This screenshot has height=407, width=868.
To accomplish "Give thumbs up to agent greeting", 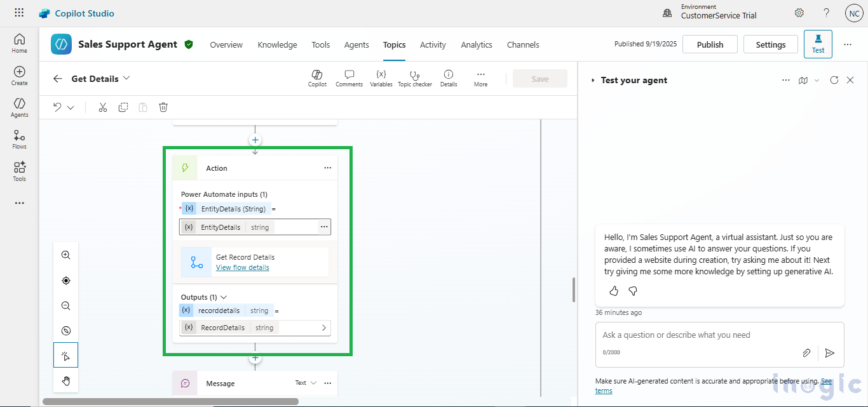I will (614, 291).
